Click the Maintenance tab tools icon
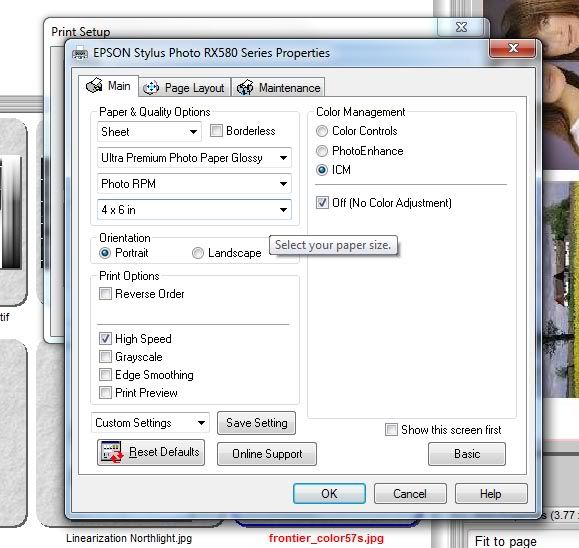This screenshot has height=548, width=579. [245, 88]
